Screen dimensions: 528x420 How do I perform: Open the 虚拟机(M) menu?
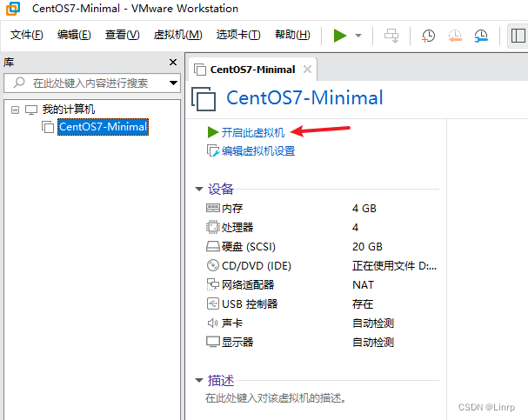[177, 35]
